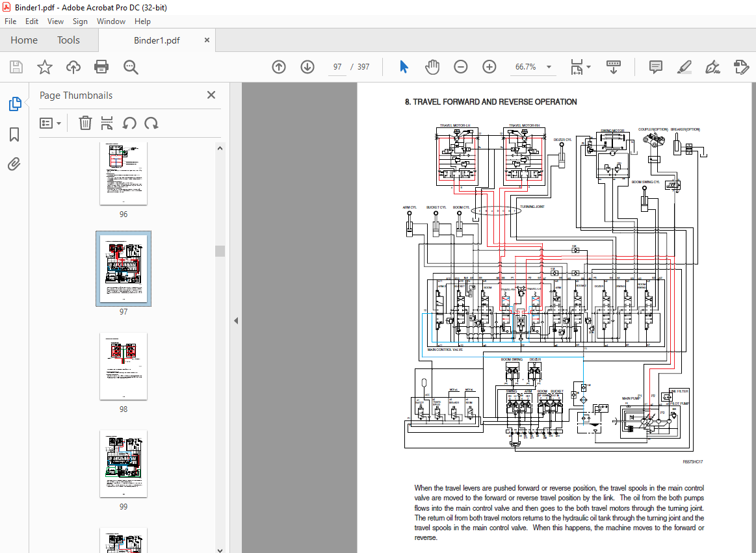Click the total pages text 397

coord(363,67)
